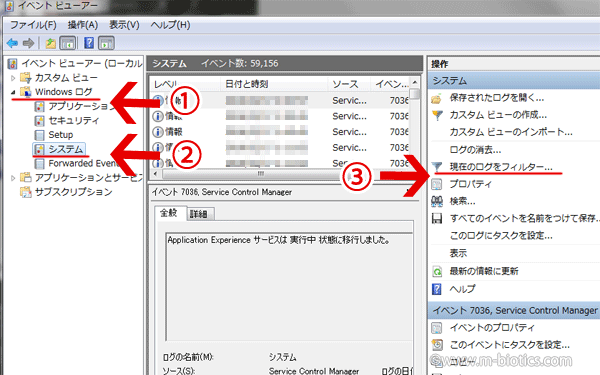Click the サブスクリプション folder icon
The width and height of the screenshot is (600, 375).
point(26,192)
